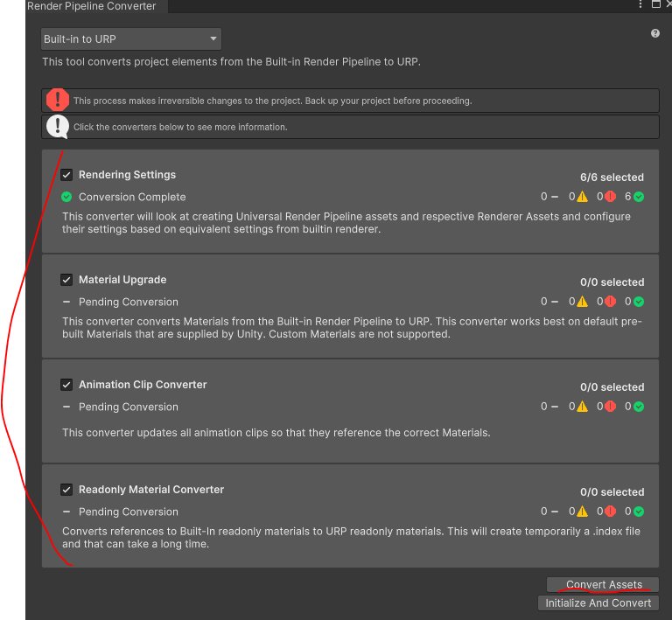672x620 pixels.
Task: Click Animation Clip Converter green success icon
Action: 639,407
